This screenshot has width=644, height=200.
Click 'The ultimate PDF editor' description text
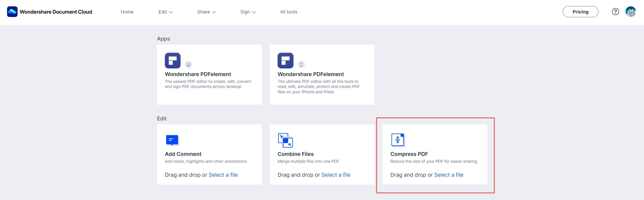coord(319,87)
